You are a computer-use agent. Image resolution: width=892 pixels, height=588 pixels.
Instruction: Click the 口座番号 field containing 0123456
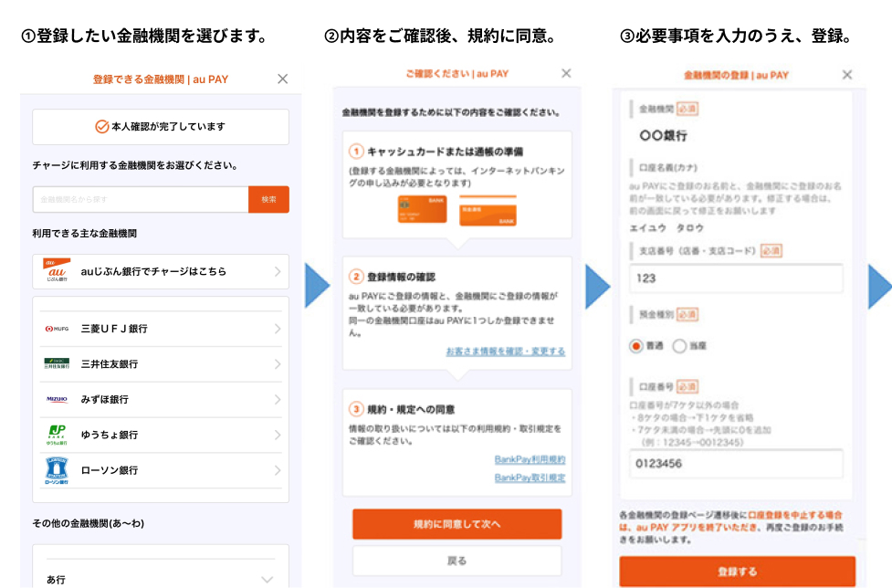(736, 464)
